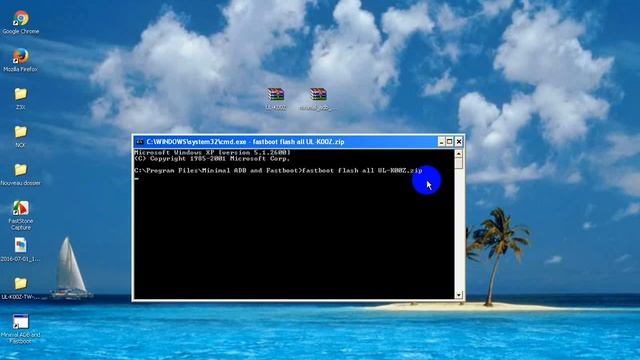640x360 pixels.
Task: Close the cmd.exe command window
Action: [x=459, y=142]
